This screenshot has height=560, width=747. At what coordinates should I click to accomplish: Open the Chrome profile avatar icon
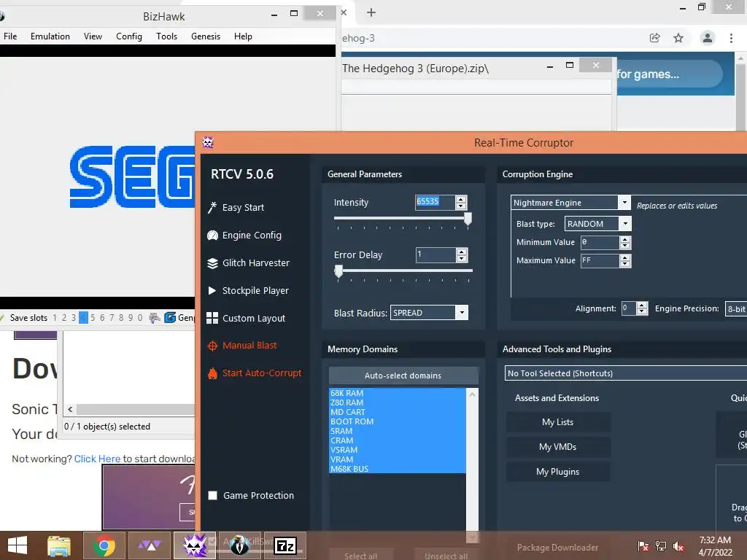click(708, 38)
